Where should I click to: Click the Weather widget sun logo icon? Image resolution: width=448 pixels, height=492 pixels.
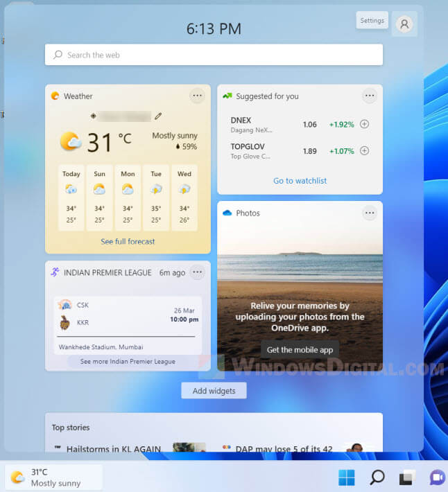(x=55, y=96)
